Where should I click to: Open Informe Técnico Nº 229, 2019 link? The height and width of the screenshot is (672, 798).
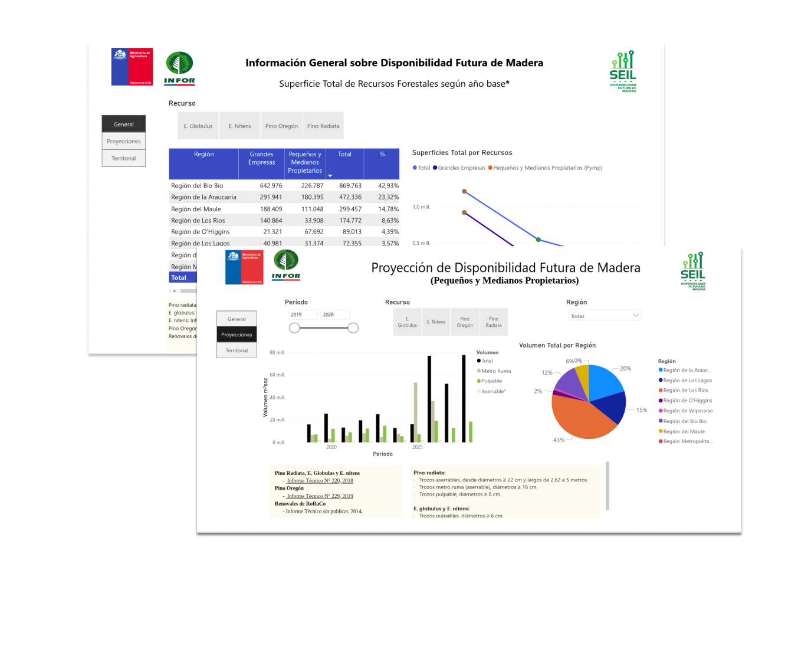click(x=320, y=496)
